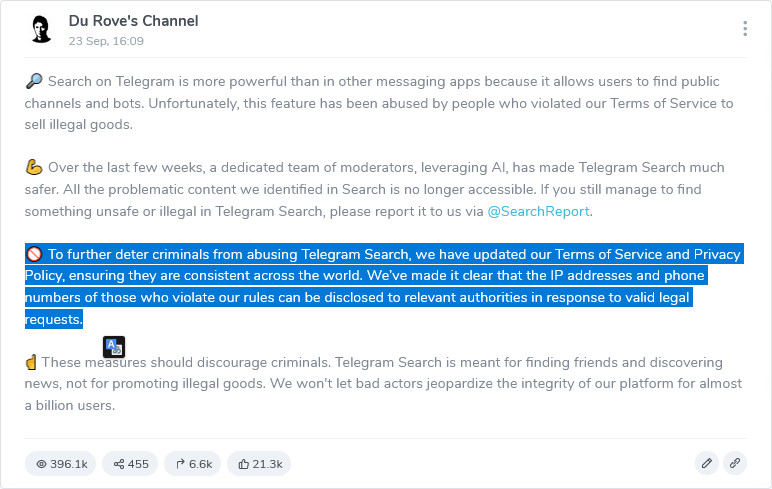Click the 21.3k likes counter
The width and height of the screenshot is (772, 489).
(259, 464)
